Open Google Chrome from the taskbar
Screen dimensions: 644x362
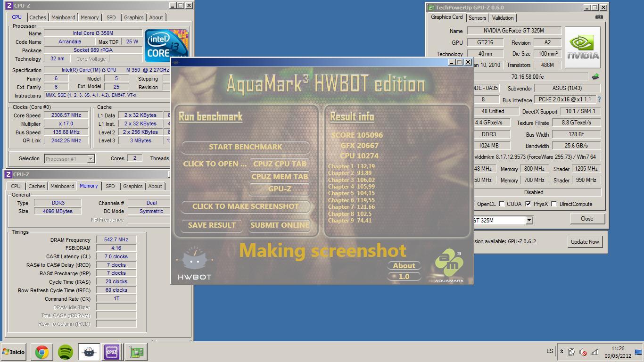(x=42, y=352)
